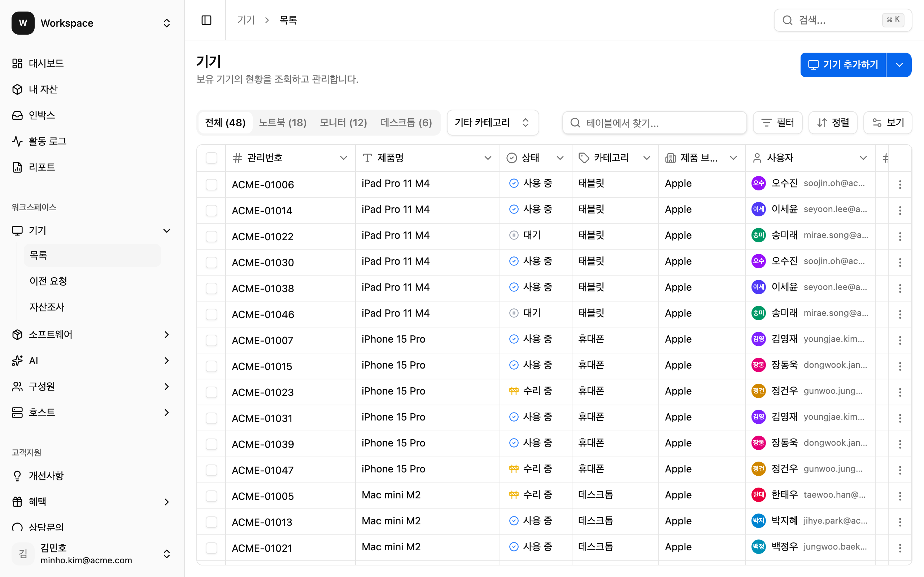Open 인박스 from the sidebar

pos(42,115)
